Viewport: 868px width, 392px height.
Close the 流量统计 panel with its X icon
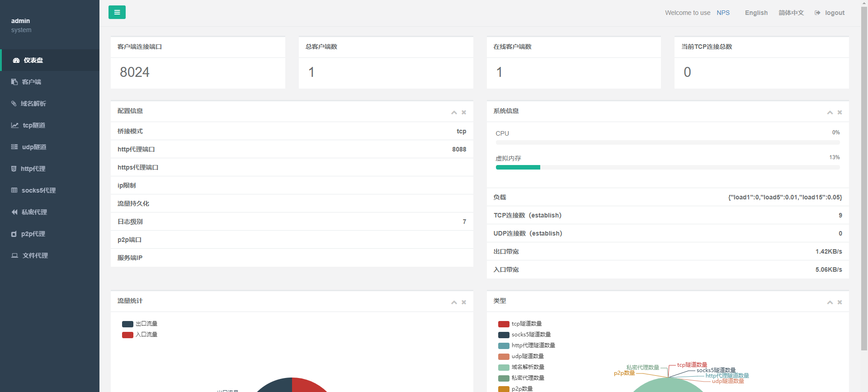(x=464, y=302)
